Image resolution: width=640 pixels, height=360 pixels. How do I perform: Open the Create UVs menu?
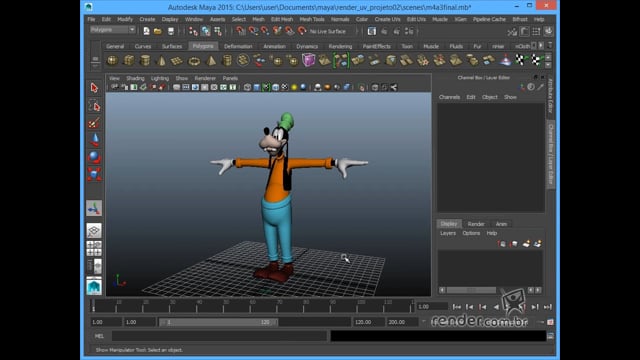click(387, 19)
